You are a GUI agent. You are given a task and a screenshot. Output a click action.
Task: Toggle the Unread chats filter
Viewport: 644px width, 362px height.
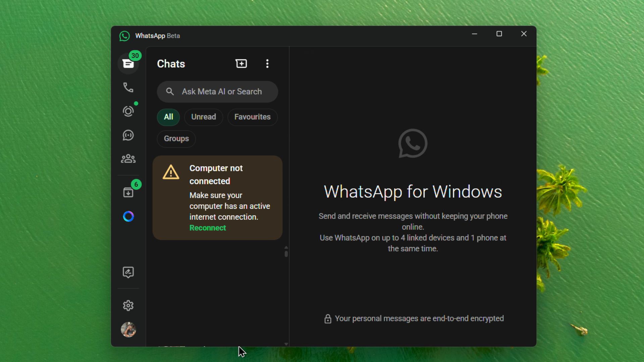coord(203,117)
